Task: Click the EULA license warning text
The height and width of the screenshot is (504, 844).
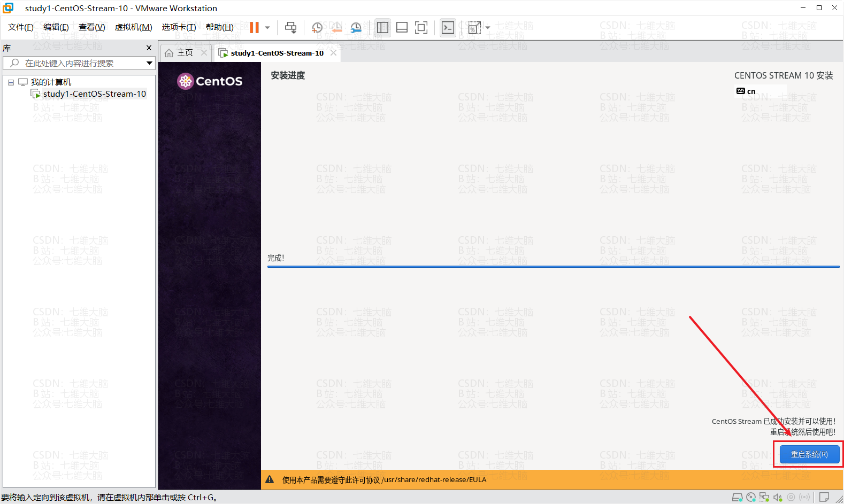Action: (384, 479)
